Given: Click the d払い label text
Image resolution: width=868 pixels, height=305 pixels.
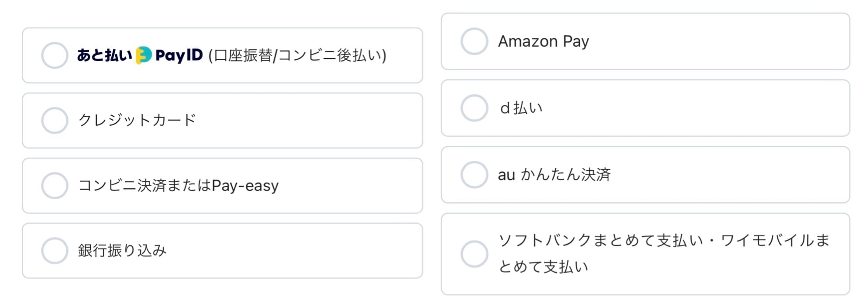Looking at the screenshot, I should click(521, 108).
